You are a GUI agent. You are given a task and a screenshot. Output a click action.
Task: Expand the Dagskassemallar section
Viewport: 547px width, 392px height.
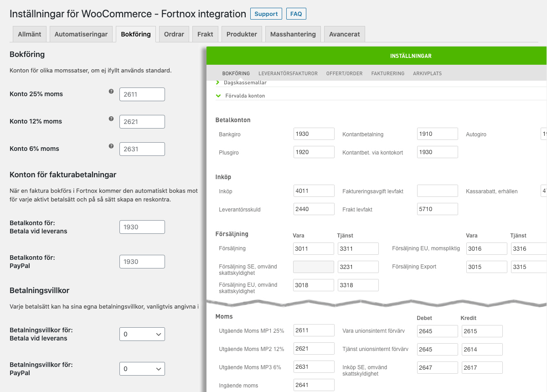tap(245, 83)
